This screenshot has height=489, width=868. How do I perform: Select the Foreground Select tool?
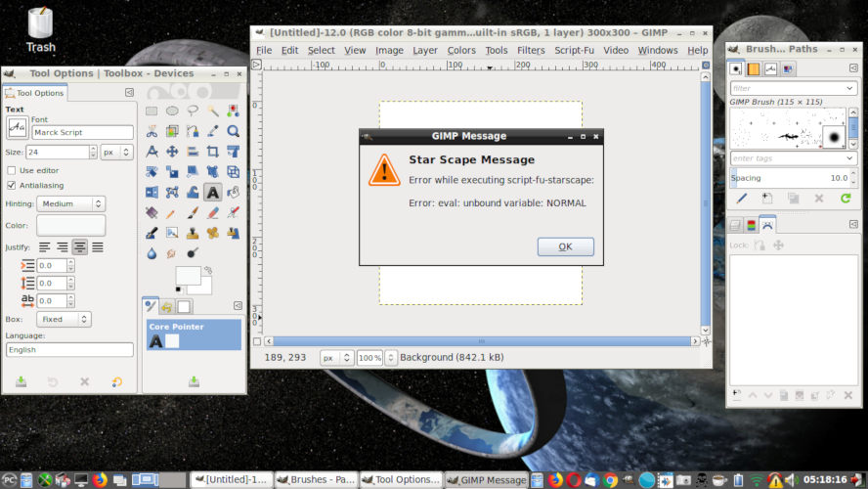[x=172, y=131]
